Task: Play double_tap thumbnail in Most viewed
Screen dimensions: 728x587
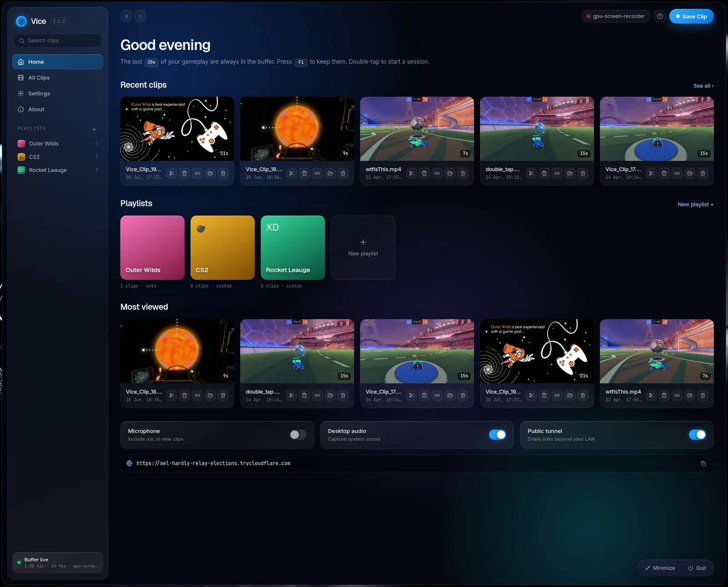Action: pos(297,351)
